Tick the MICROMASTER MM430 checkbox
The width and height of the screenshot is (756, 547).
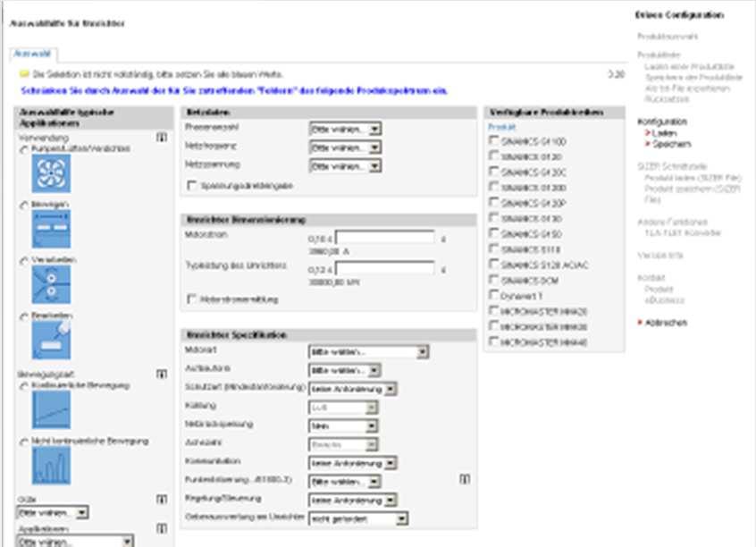[x=493, y=325]
